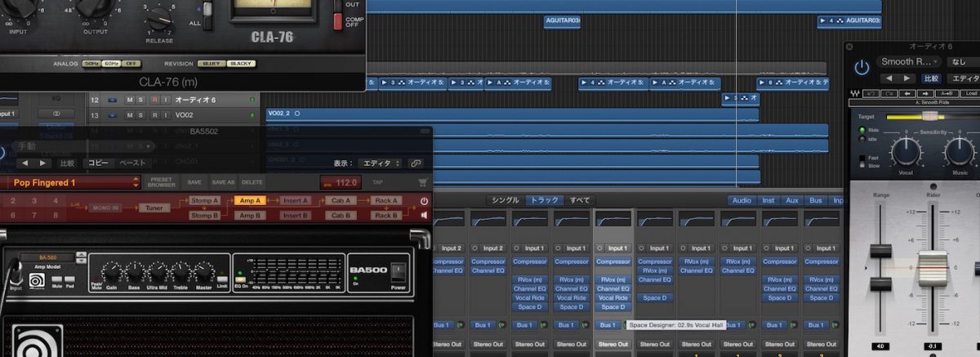This screenshot has width=980, height=357.
Task: Turn CLA-76 analog OFF
Action: click(x=131, y=63)
